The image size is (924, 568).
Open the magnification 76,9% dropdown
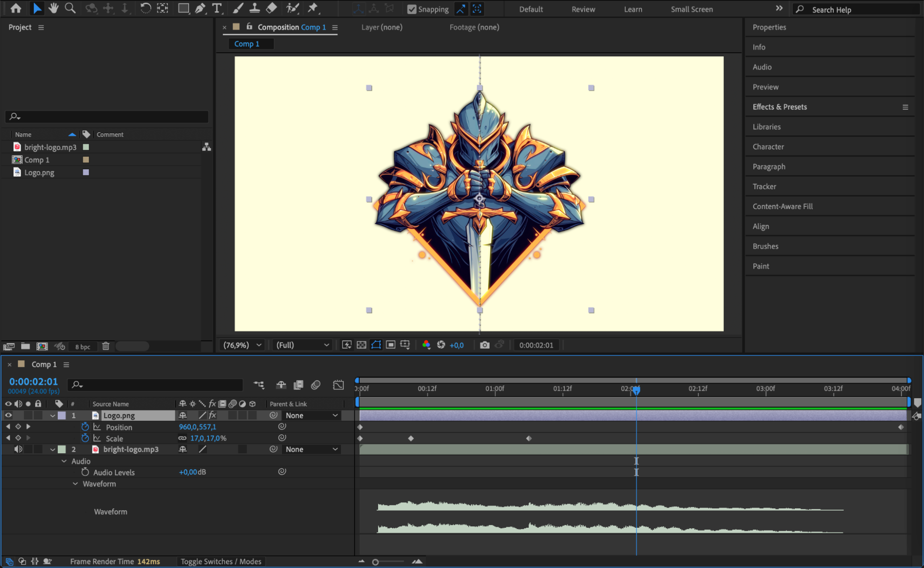coord(243,345)
